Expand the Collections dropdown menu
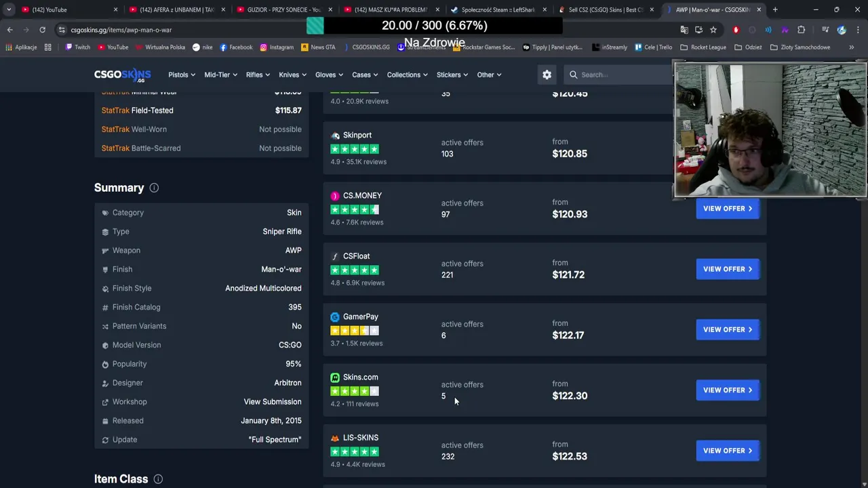 [408, 75]
